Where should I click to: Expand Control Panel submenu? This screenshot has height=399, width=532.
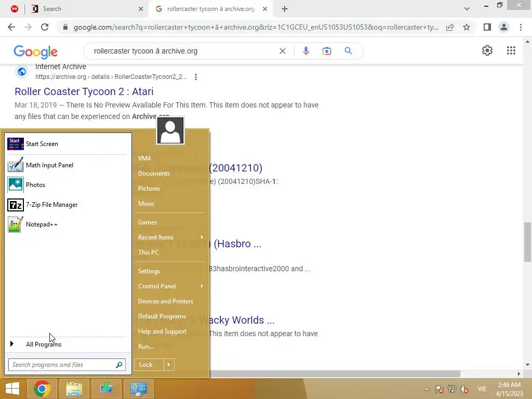tap(170, 286)
